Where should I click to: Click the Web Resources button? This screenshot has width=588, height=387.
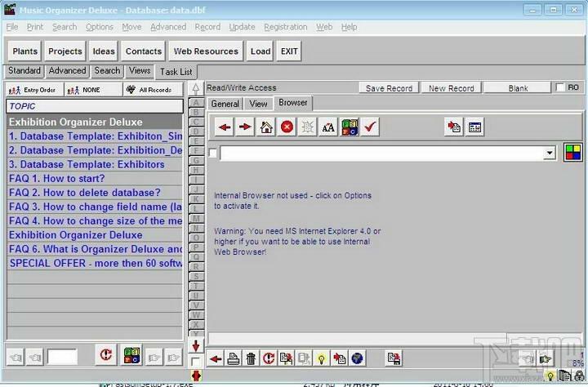point(206,51)
